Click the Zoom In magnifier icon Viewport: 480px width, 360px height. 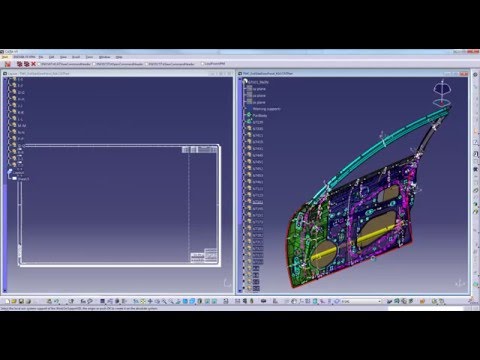pyautogui.click(x=164, y=301)
